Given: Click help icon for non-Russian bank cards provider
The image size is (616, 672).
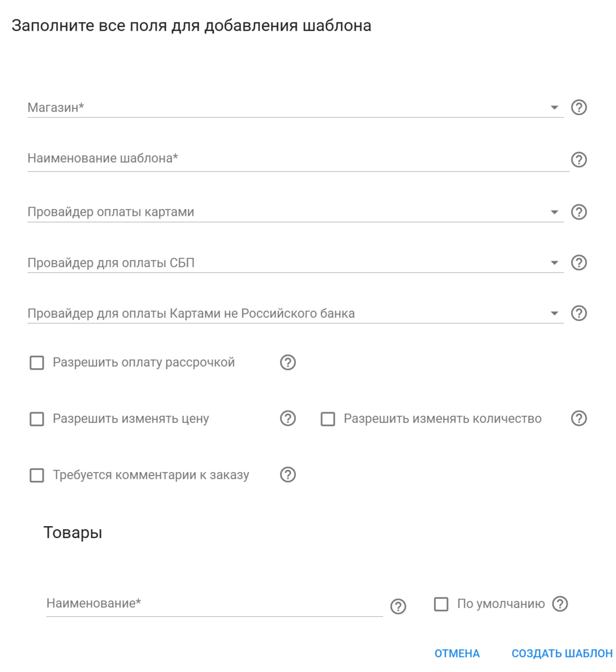Looking at the screenshot, I should 579,313.
